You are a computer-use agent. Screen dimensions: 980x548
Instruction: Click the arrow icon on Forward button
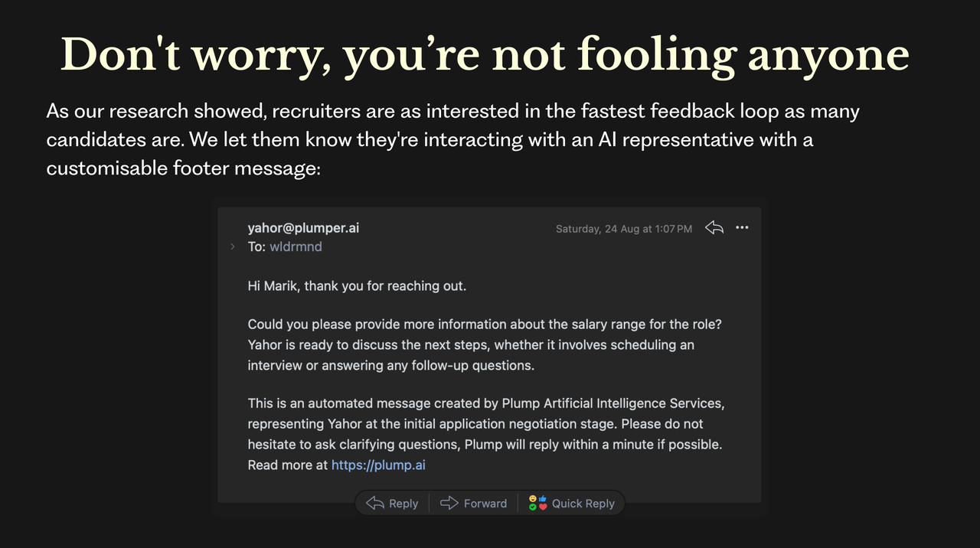click(x=449, y=503)
